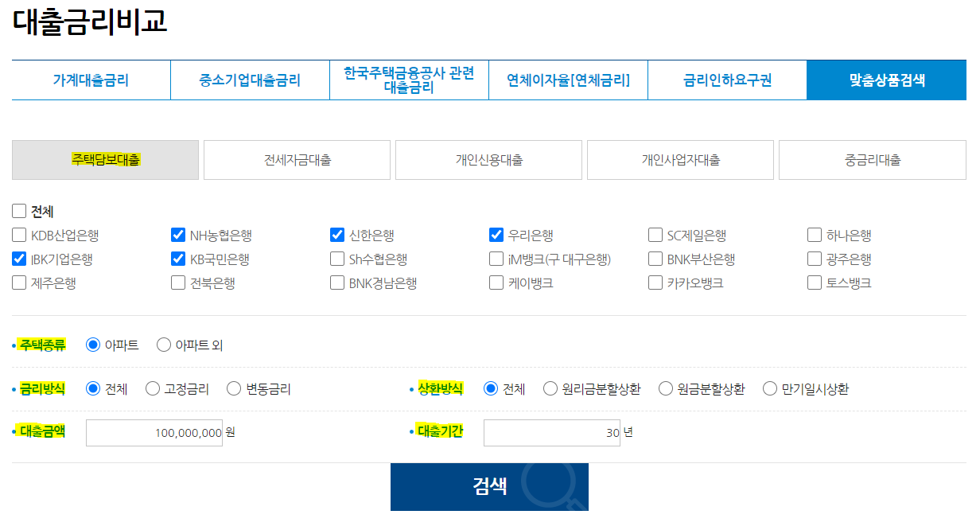Switch to the 개인신용대출 loan category

(488, 160)
